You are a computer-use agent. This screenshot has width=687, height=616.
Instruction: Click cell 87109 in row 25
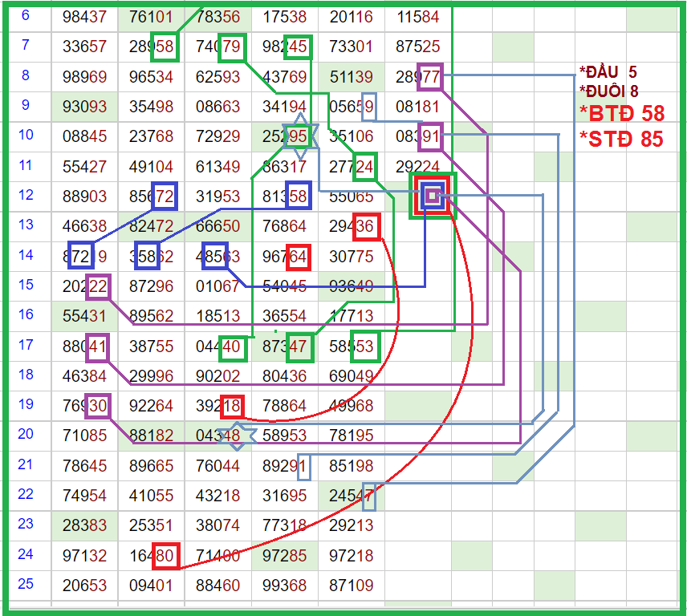click(x=352, y=585)
